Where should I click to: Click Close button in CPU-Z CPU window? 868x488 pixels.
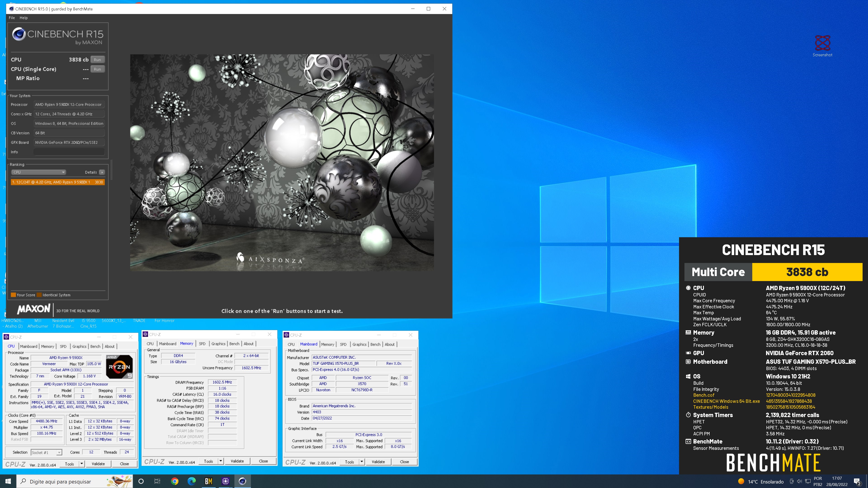[124, 464]
